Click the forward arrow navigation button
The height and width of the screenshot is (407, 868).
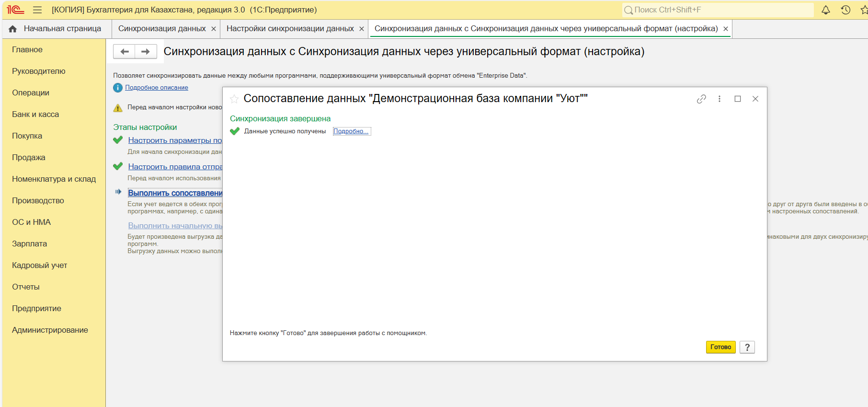tap(146, 52)
